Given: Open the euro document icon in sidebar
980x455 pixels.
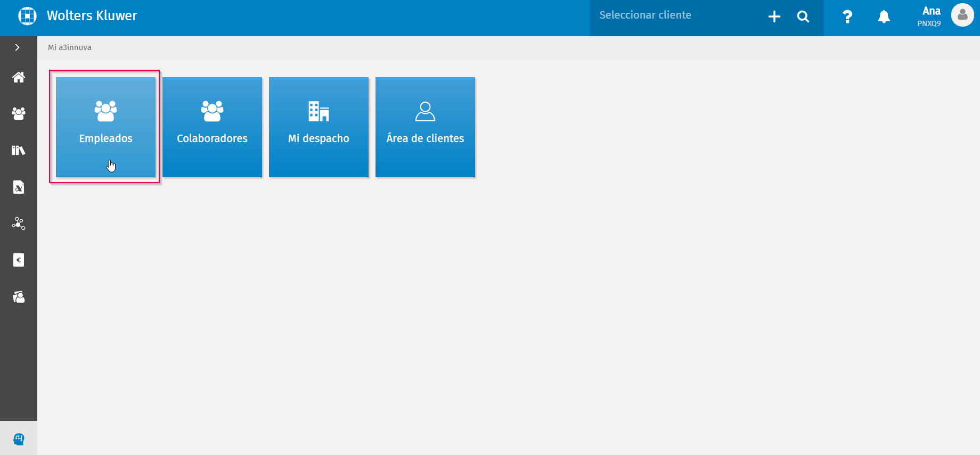Looking at the screenshot, I should (x=19, y=260).
